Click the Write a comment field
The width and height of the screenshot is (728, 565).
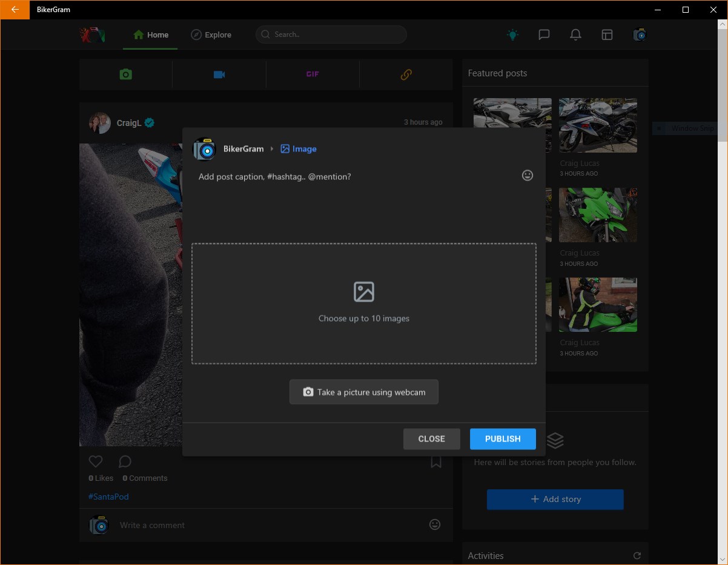tap(270, 525)
